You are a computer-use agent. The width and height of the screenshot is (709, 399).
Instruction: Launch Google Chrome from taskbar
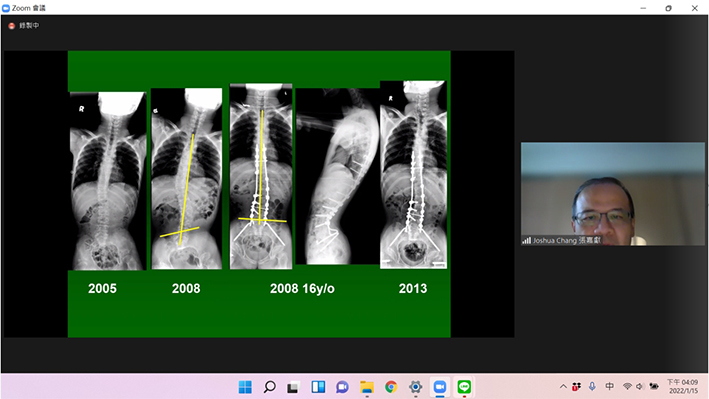pos(391,387)
